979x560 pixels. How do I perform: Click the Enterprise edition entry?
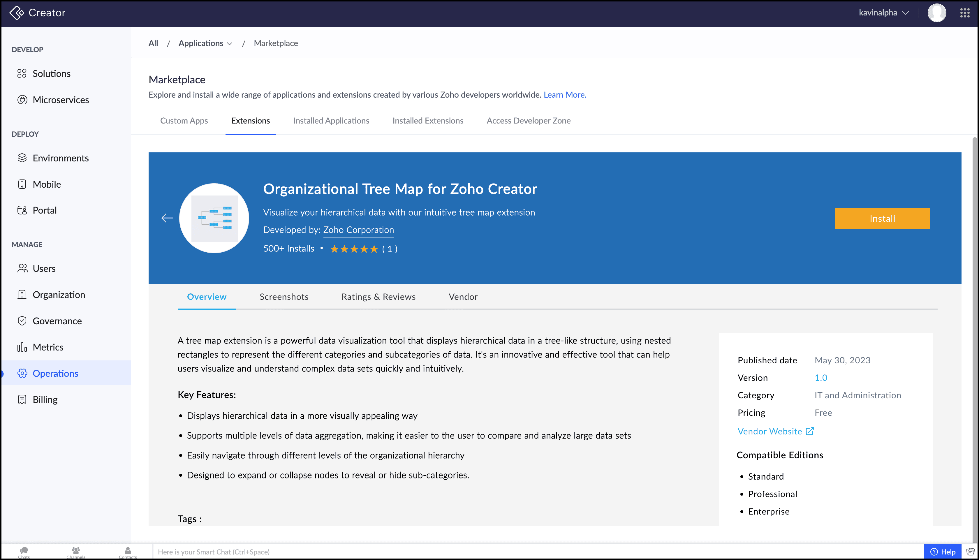[x=768, y=512]
